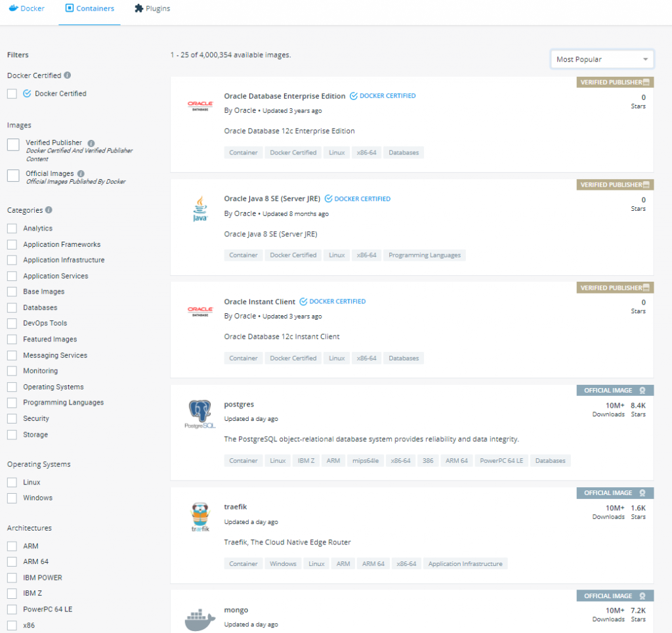Toggle the ARM 64 architecture checkbox
Screen dimensions: 672x633
click(12, 562)
